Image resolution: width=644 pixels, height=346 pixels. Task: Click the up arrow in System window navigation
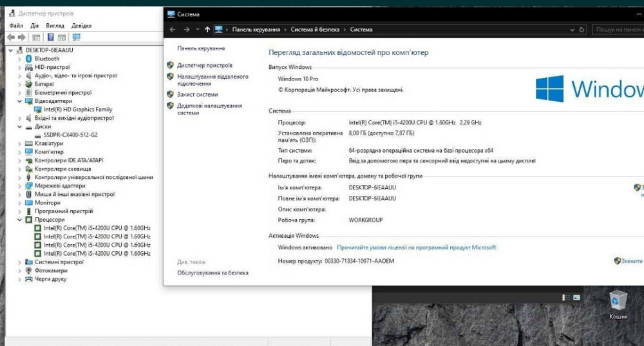[207, 30]
